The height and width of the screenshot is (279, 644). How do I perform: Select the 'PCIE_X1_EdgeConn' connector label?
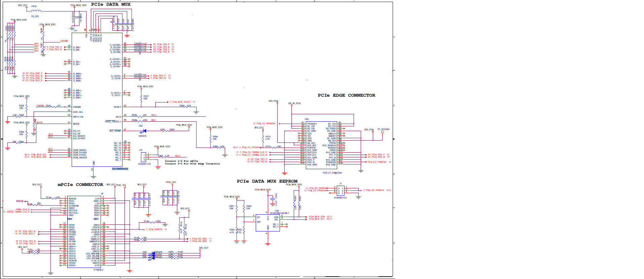(x=332, y=173)
